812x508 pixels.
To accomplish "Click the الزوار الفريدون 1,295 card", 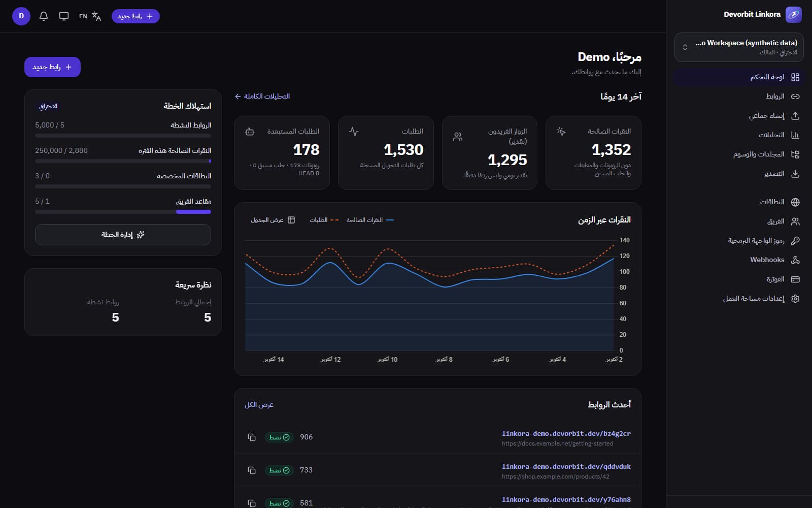I will point(490,153).
